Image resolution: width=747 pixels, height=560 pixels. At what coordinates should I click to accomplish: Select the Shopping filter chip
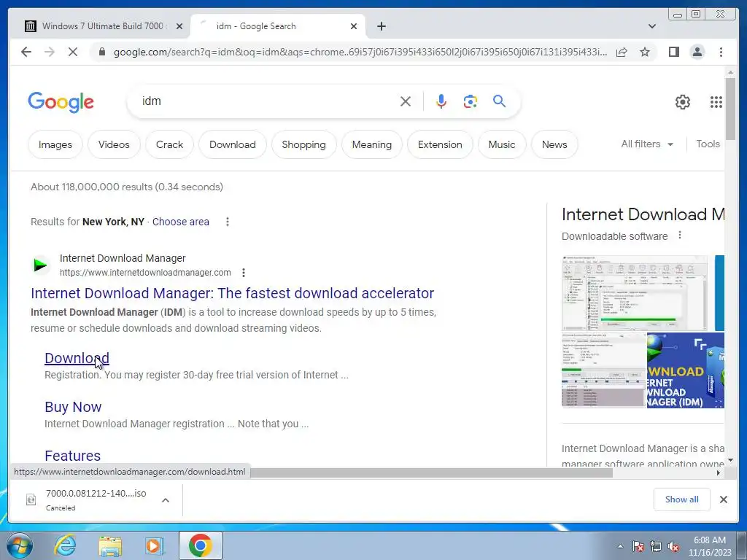coord(304,145)
